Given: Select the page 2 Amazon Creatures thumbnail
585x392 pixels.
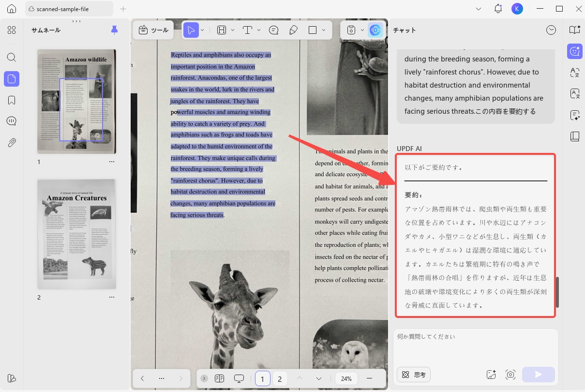Looking at the screenshot, I should click(x=77, y=234).
